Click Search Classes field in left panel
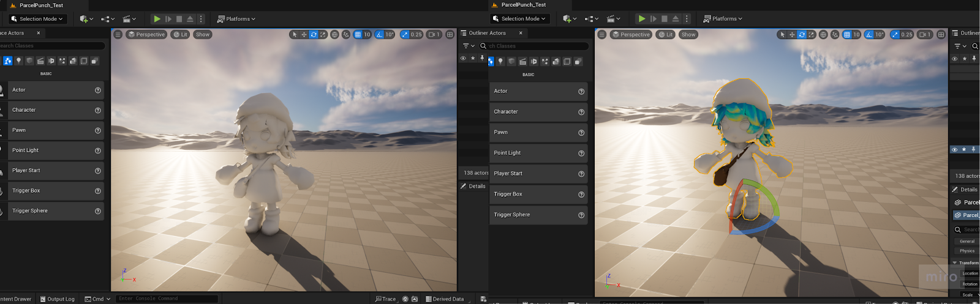 pos(52,46)
